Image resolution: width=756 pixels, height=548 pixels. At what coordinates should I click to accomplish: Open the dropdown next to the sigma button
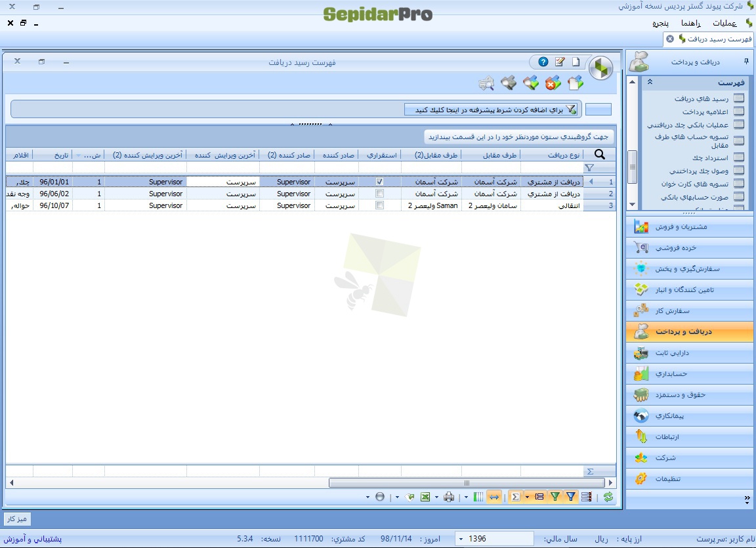tap(527, 497)
